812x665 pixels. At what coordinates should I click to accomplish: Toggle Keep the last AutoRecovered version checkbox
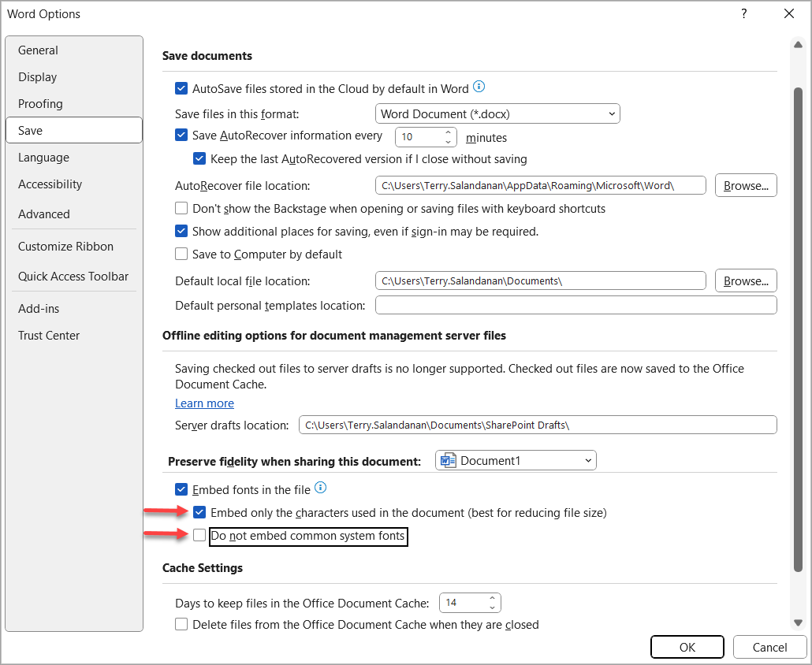pos(199,159)
